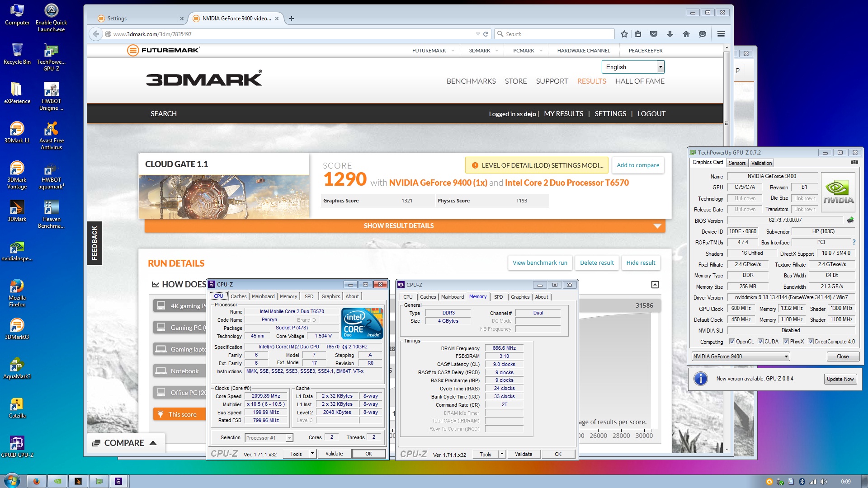This screenshot has width=868, height=488.
Task: Open volume icon in system tray
Action: click(x=824, y=482)
